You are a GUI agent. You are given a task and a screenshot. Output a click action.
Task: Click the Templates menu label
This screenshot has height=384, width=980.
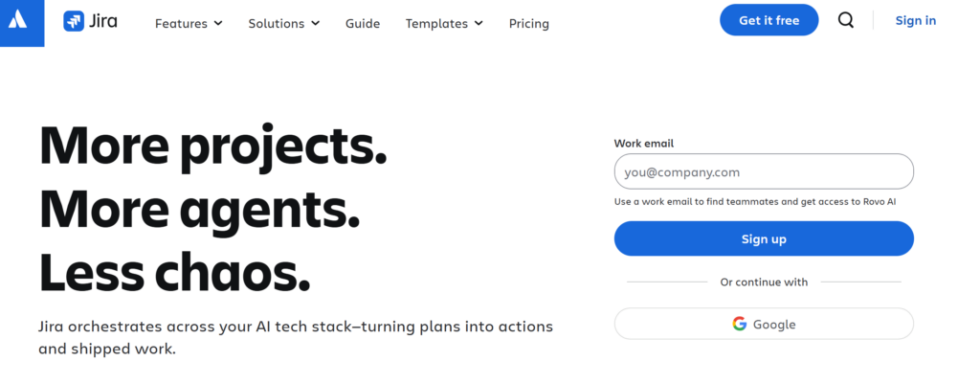(436, 24)
